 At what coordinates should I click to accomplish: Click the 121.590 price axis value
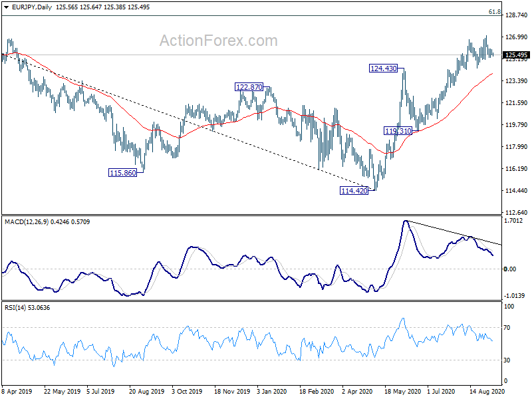coord(517,103)
